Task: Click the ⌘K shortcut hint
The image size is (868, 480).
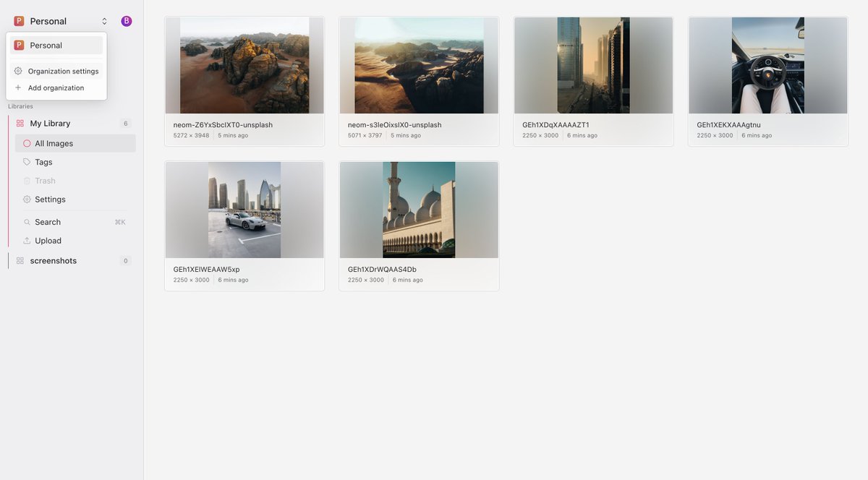Action: click(x=120, y=222)
